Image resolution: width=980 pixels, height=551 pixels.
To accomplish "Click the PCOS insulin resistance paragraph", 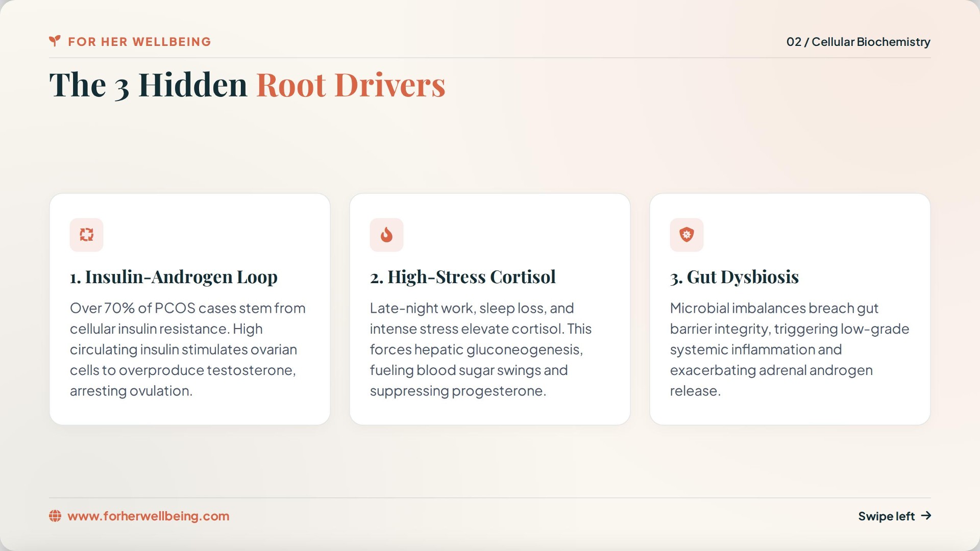I will pos(188,349).
